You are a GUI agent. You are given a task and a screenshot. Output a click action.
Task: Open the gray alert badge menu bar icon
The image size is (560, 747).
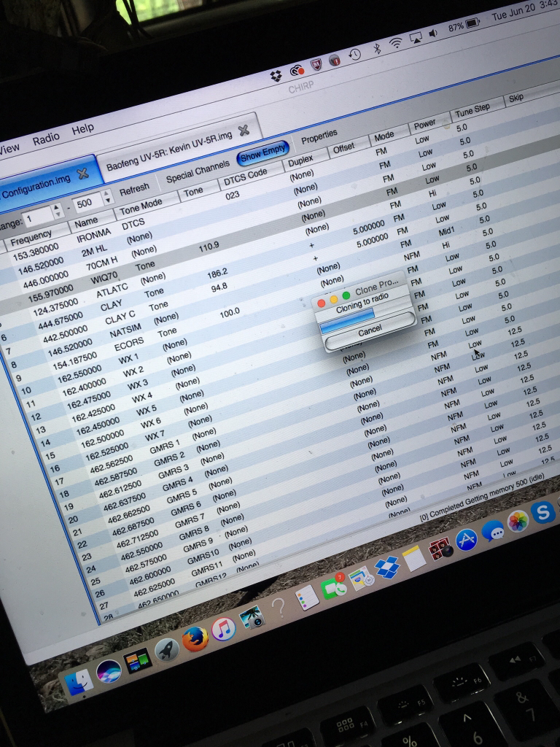tap(335, 60)
